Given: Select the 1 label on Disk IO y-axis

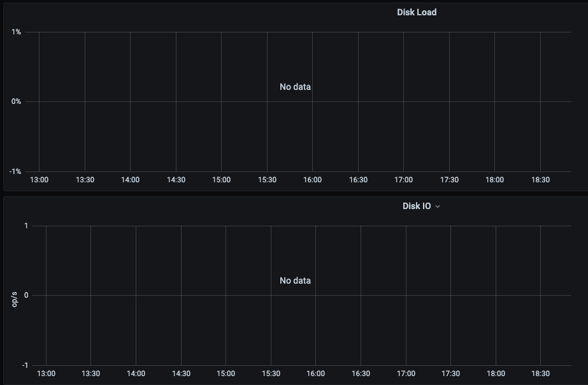Looking at the screenshot, I should pyautogui.click(x=26, y=226).
